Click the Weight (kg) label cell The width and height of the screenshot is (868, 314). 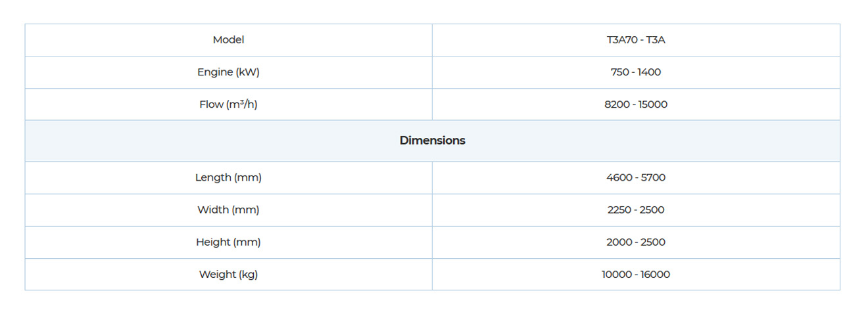click(228, 275)
